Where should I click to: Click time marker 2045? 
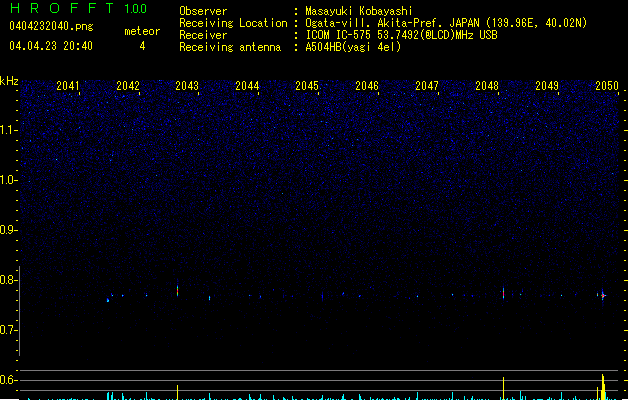pyautogui.click(x=307, y=86)
